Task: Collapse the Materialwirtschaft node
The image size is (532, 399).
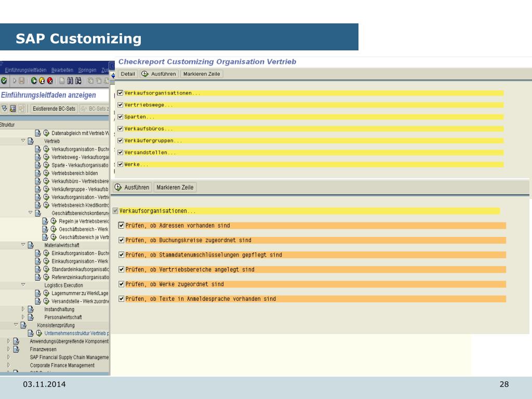Action: [23, 245]
